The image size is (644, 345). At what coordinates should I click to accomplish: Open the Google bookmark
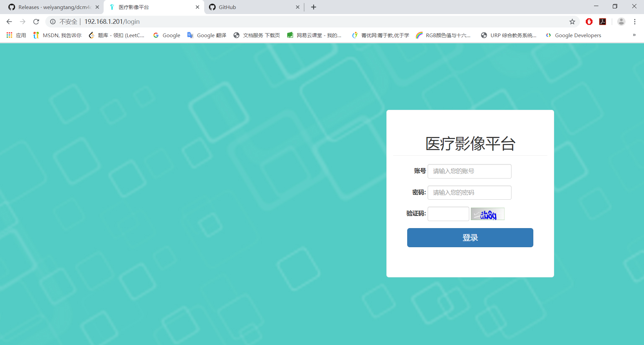[167, 35]
